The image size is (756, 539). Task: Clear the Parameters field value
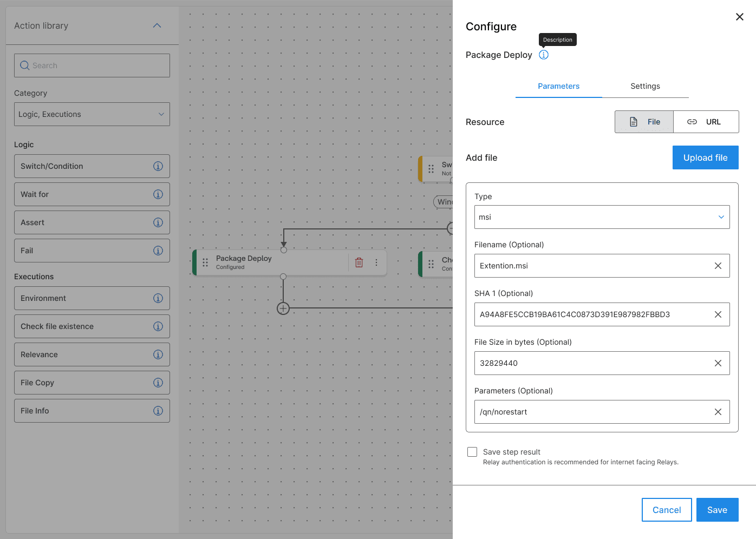coord(718,412)
